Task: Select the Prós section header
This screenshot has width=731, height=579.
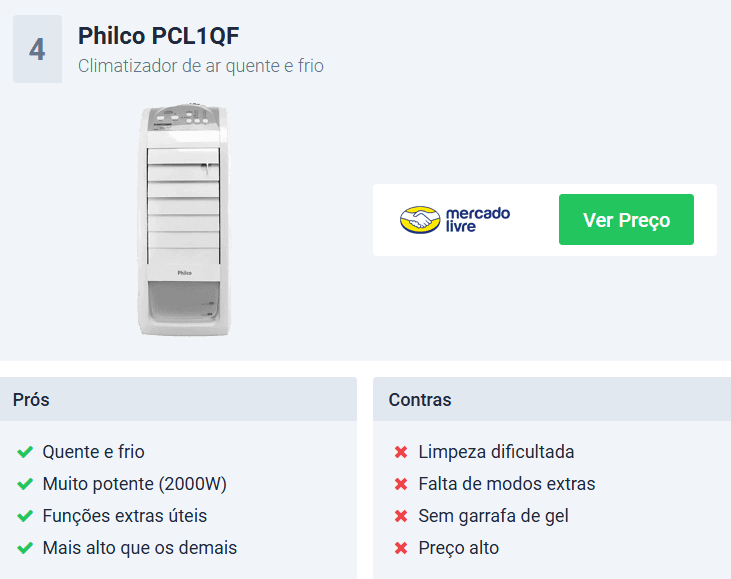Action: pyautogui.click(x=178, y=400)
